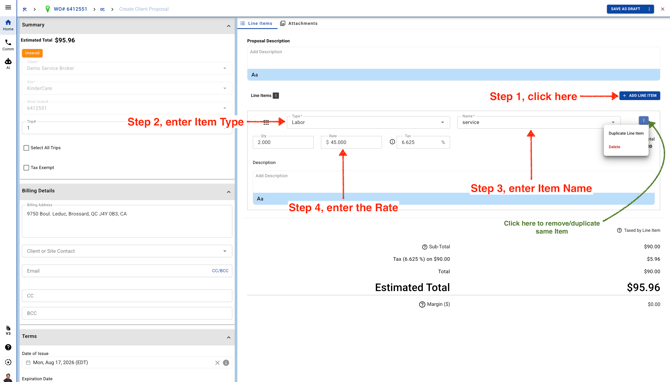Click the breadcrumb icon after WO# 6412551
This screenshot has width=670, height=382.
(x=103, y=9)
